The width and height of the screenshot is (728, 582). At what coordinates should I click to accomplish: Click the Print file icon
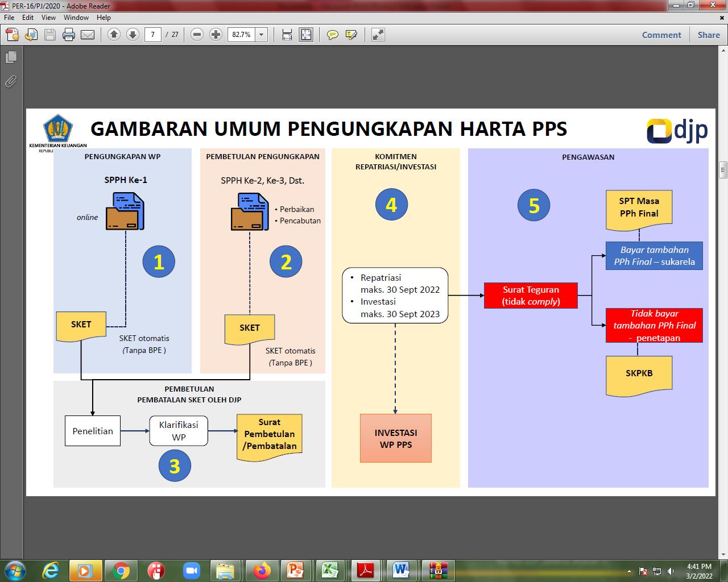tap(69, 35)
